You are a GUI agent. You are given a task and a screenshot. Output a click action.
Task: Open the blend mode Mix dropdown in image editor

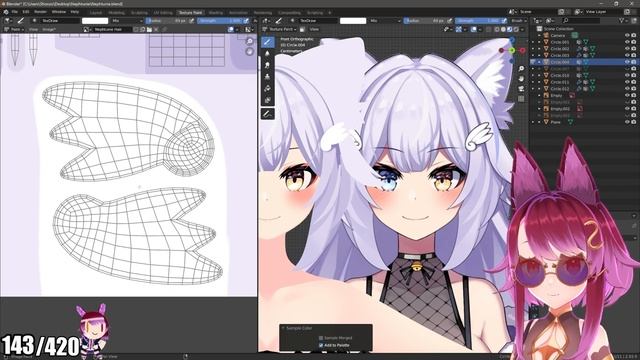(x=127, y=20)
